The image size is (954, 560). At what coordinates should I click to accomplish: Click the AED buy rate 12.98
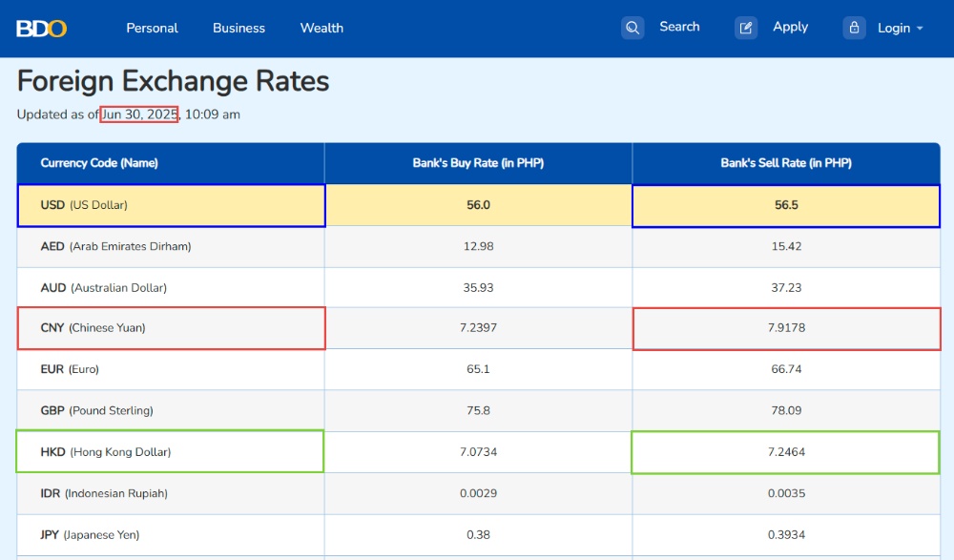(x=478, y=246)
